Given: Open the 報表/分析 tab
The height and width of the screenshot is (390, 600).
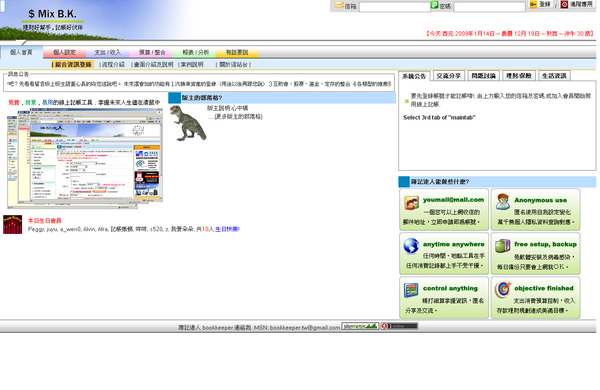Looking at the screenshot, I should coord(195,52).
